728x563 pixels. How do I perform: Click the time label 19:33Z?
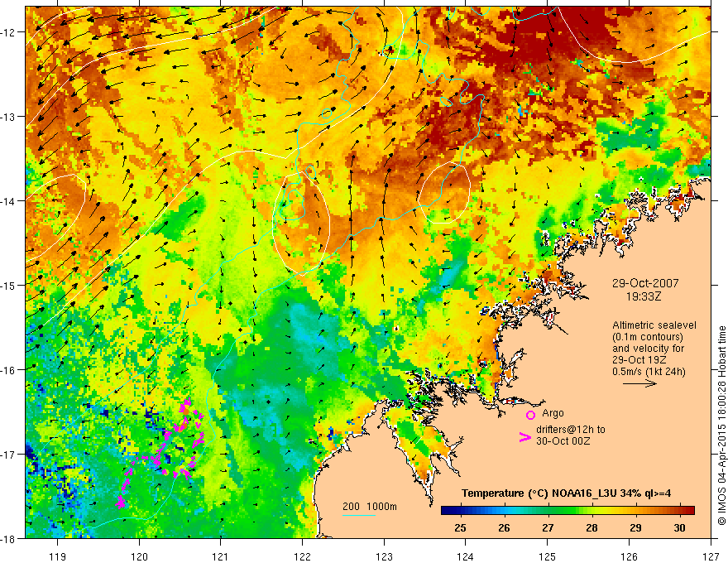pyautogui.click(x=643, y=296)
